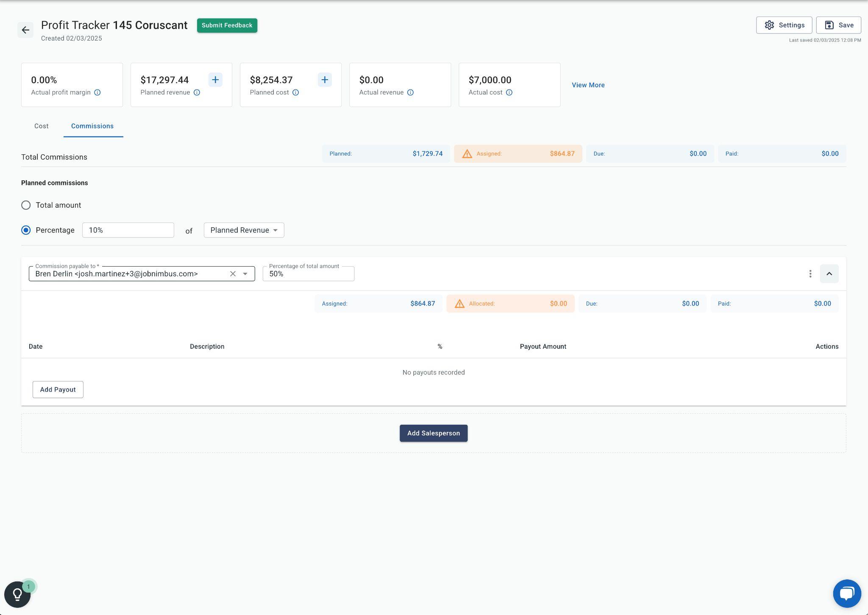This screenshot has width=868, height=615.
Task: Click plus icon on Planned cost card
Action: point(325,80)
